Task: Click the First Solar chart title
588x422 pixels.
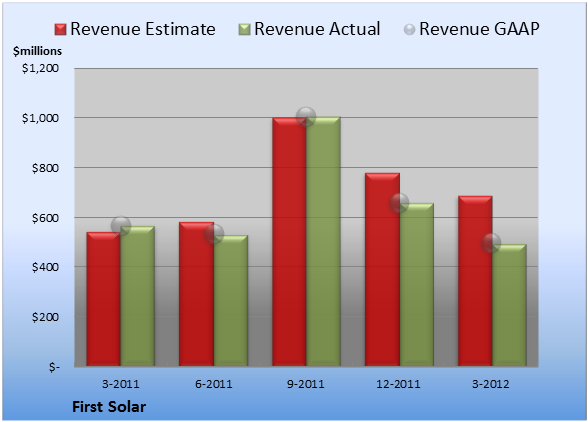Action: [109, 407]
